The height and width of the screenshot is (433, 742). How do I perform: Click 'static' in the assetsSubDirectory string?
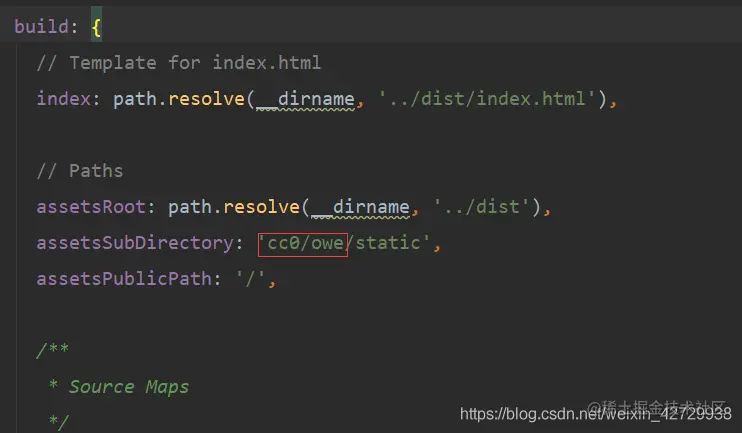click(x=388, y=243)
